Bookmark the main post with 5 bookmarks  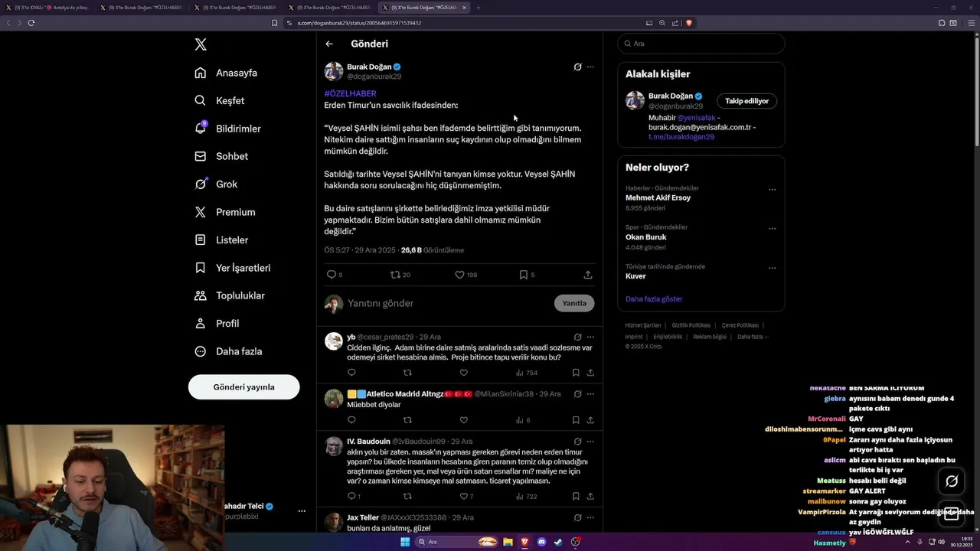524,275
